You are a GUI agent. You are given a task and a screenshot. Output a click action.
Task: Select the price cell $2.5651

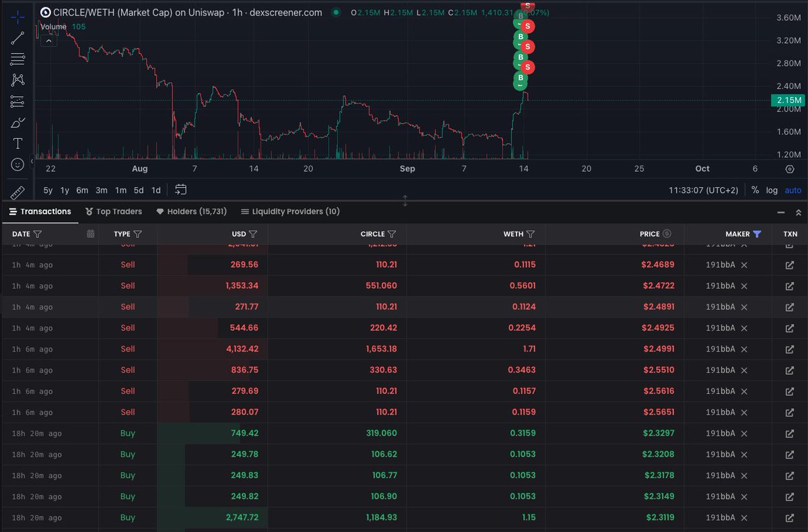point(658,412)
